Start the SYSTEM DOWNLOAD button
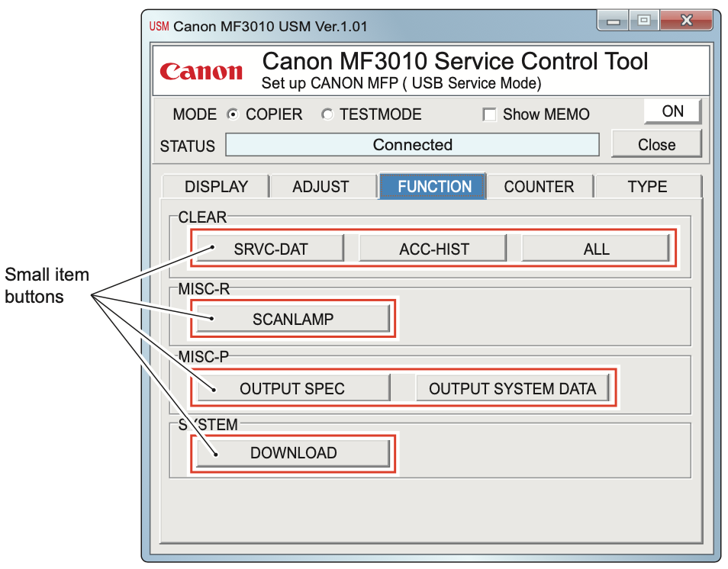Screen dimensions: 728x569 tap(293, 453)
